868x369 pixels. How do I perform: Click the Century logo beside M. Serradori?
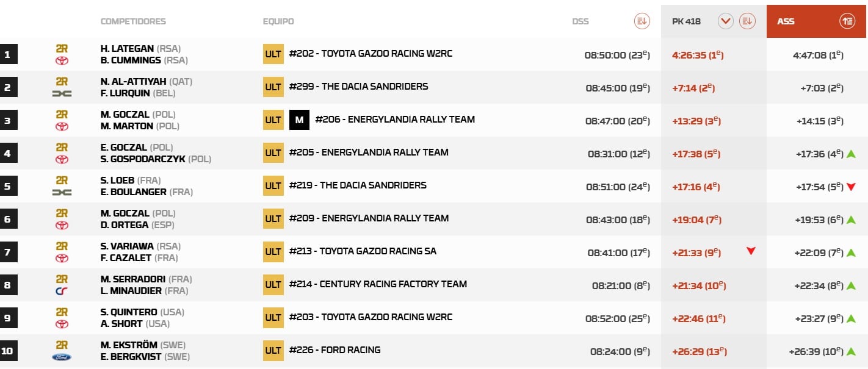point(62,291)
